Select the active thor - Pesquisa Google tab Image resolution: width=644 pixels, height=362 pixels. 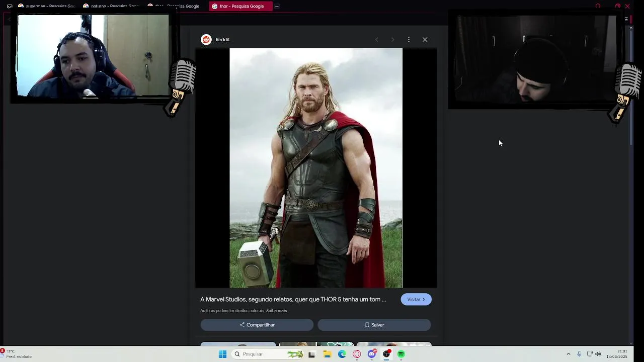tap(240, 6)
